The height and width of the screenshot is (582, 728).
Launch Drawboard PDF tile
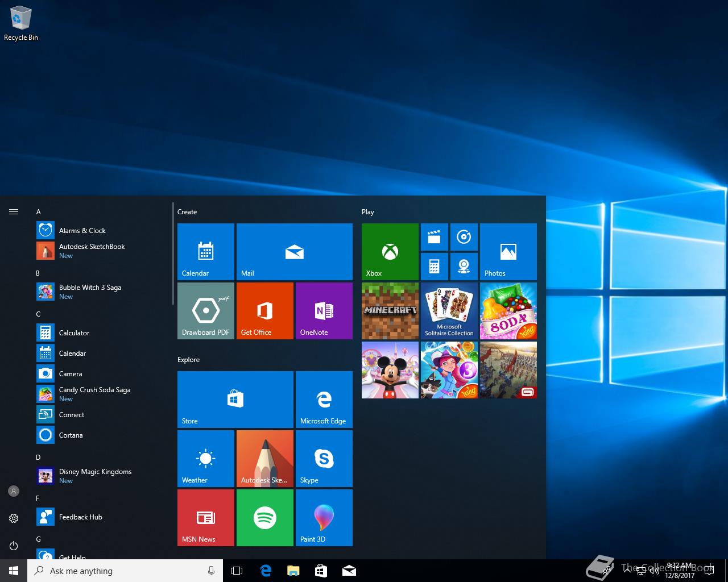(206, 311)
